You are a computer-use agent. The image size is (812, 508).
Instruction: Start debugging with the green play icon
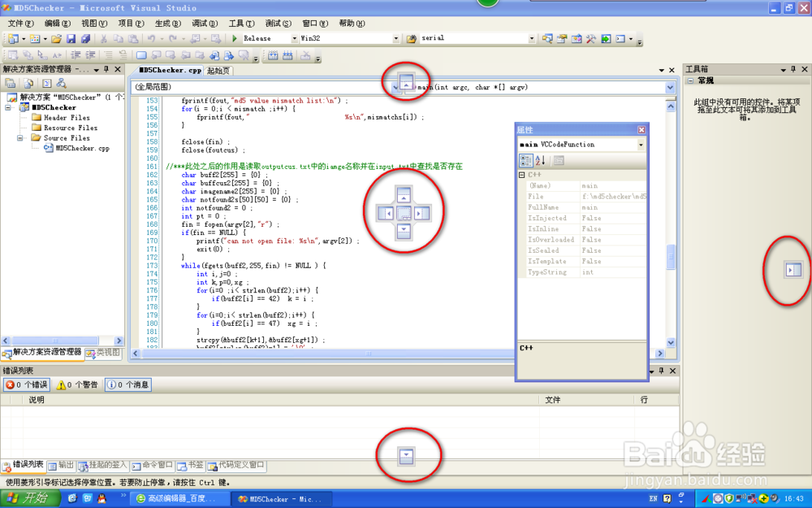pyautogui.click(x=235, y=38)
